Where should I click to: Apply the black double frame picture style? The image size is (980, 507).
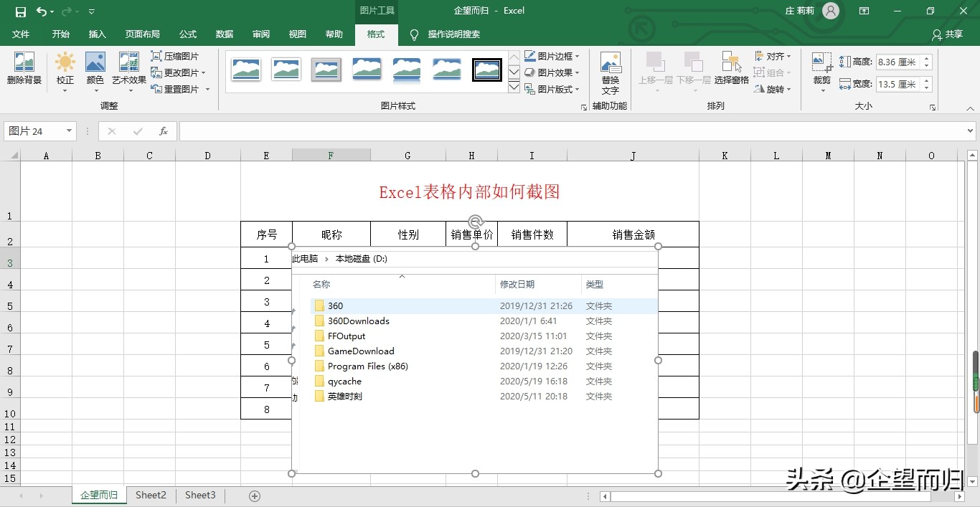click(487, 69)
